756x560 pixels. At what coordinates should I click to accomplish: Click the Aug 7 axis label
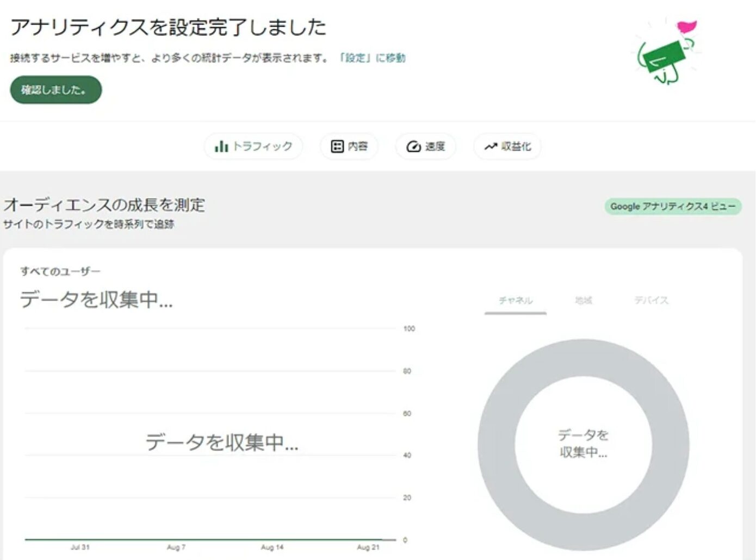[176, 547]
